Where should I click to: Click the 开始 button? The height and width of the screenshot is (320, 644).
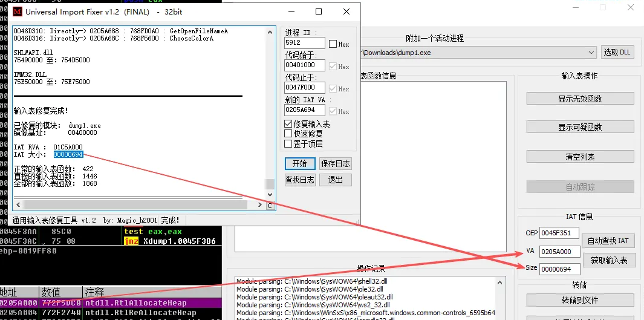(300, 163)
